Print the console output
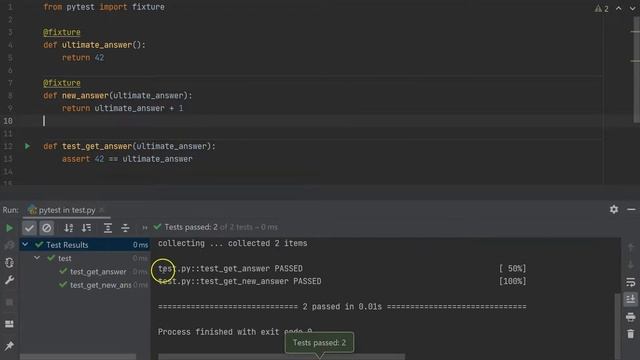The image size is (640, 360). click(x=631, y=317)
